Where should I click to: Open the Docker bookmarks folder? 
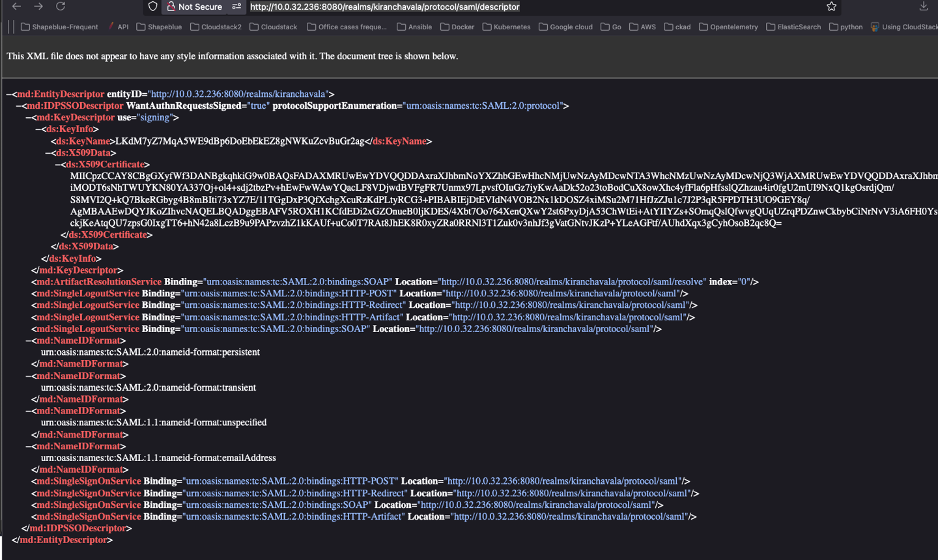(x=457, y=27)
